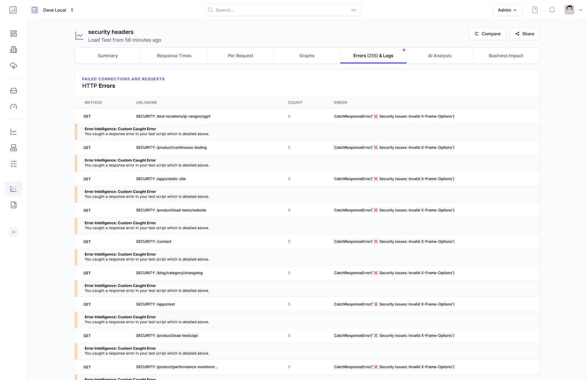Open the server storage icon in sidebar

pos(13,90)
